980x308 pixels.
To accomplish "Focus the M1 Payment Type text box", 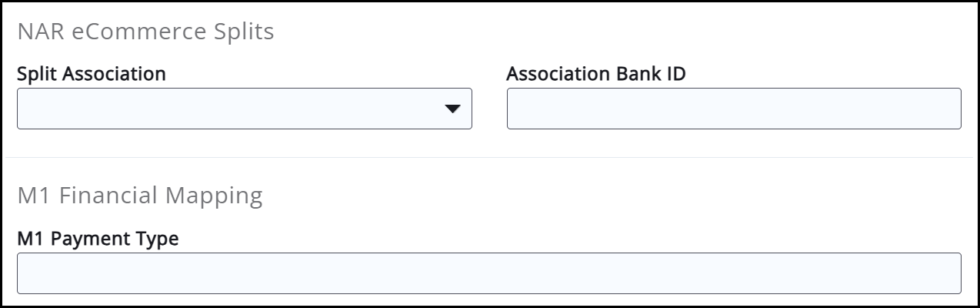I will (488, 273).
